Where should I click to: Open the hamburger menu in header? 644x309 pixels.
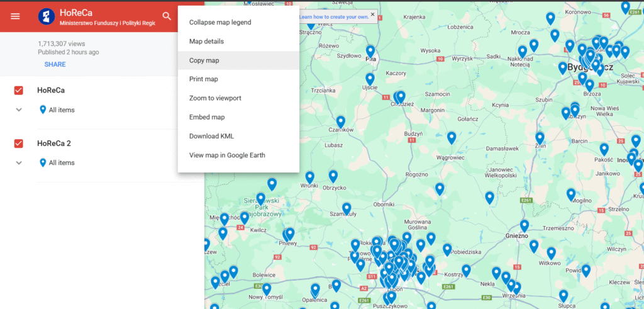(15, 16)
